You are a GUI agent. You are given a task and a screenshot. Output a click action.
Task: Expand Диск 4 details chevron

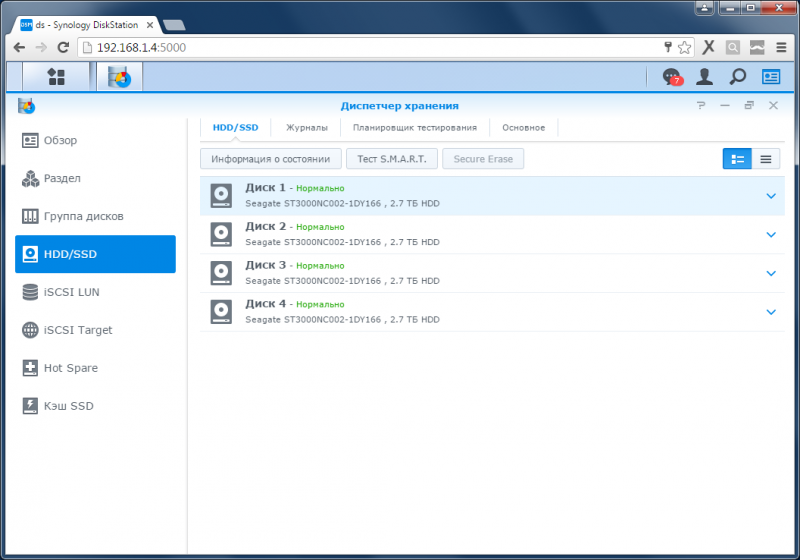pos(771,312)
